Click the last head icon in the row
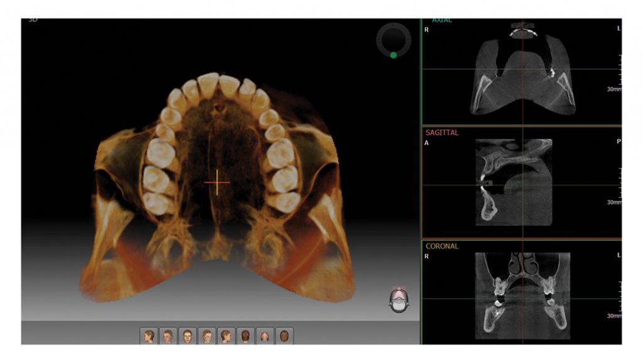 click(x=284, y=336)
